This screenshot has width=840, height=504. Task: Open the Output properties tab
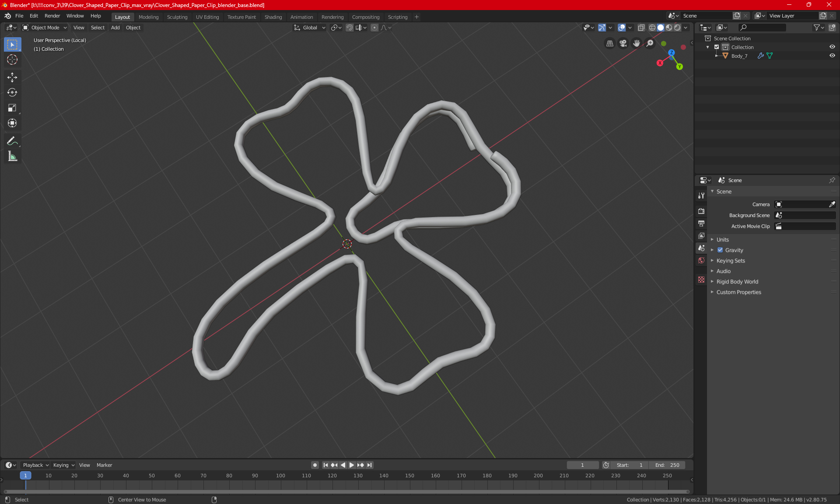(701, 224)
